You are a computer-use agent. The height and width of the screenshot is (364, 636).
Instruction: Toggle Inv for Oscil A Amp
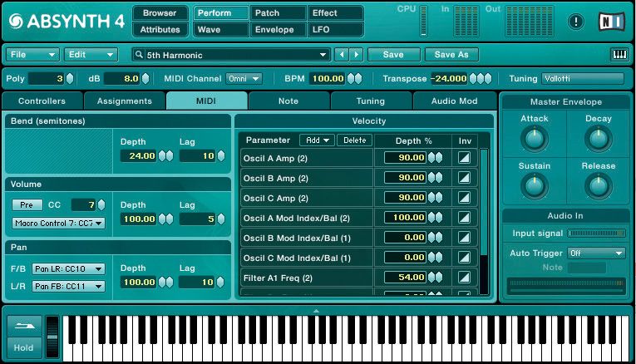tap(464, 157)
